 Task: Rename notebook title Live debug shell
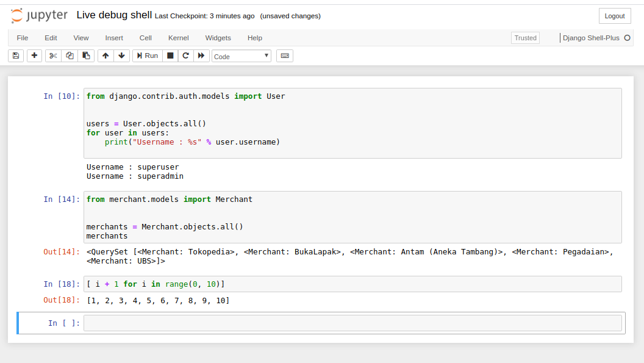click(114, 15)
